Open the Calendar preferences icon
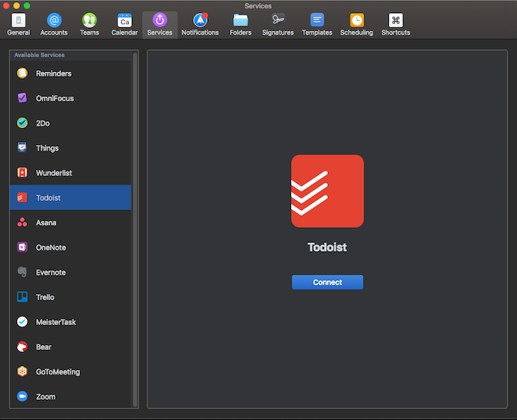 coord(125,20)
